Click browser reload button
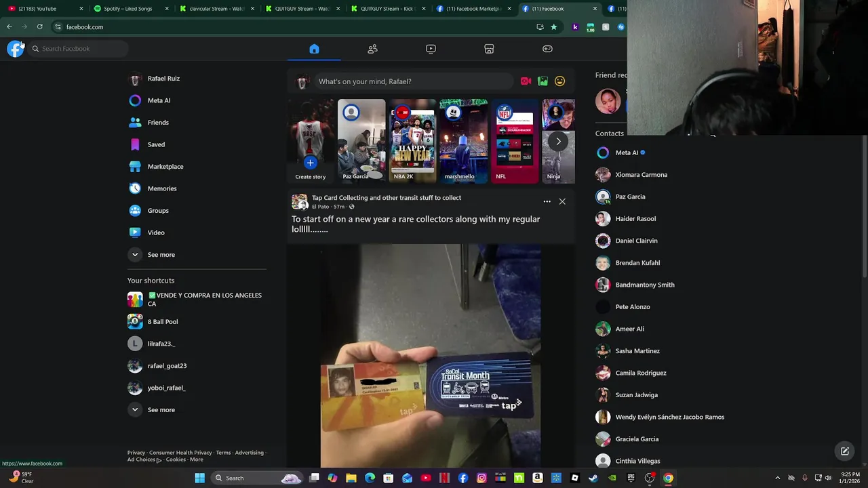Image resolution: width=868 pixels, height=488 pixels. point(39,27)
